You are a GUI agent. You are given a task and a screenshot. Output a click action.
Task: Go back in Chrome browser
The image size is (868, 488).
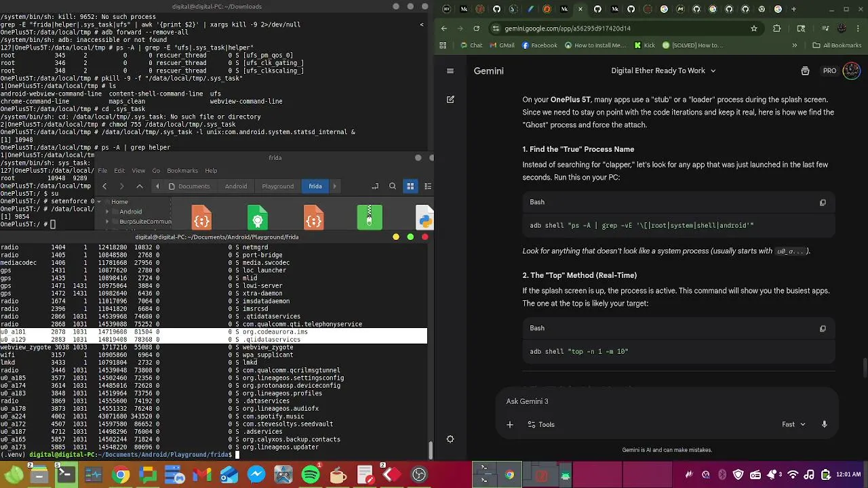(444, 28)
